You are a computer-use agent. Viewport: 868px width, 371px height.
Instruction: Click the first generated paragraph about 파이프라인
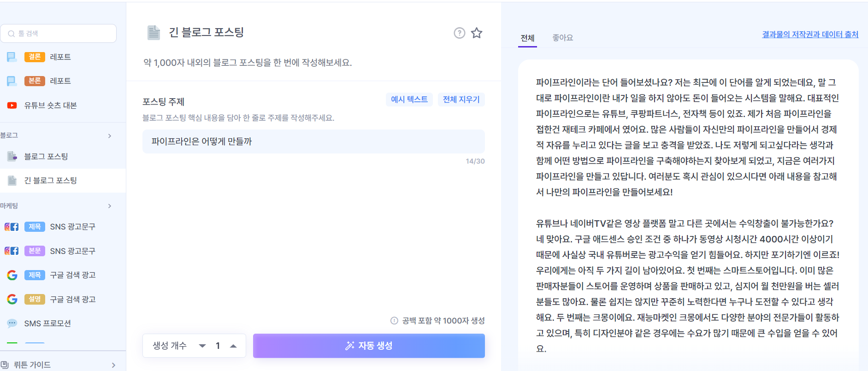pos(687,137)
